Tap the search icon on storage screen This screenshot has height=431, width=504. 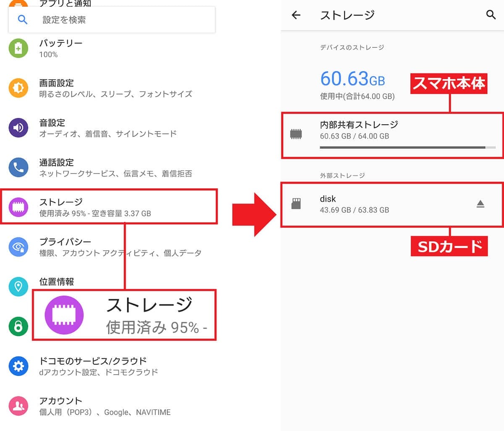(491, 15)
